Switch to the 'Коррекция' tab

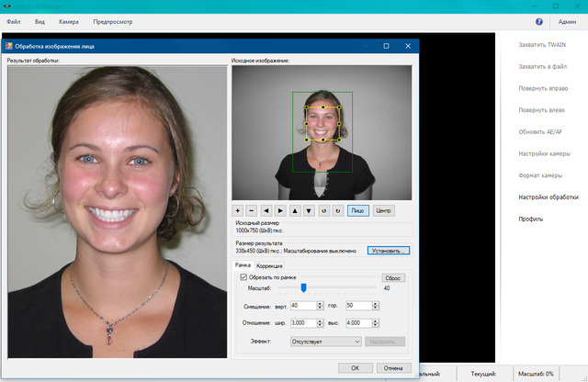(x=269, y=265)
